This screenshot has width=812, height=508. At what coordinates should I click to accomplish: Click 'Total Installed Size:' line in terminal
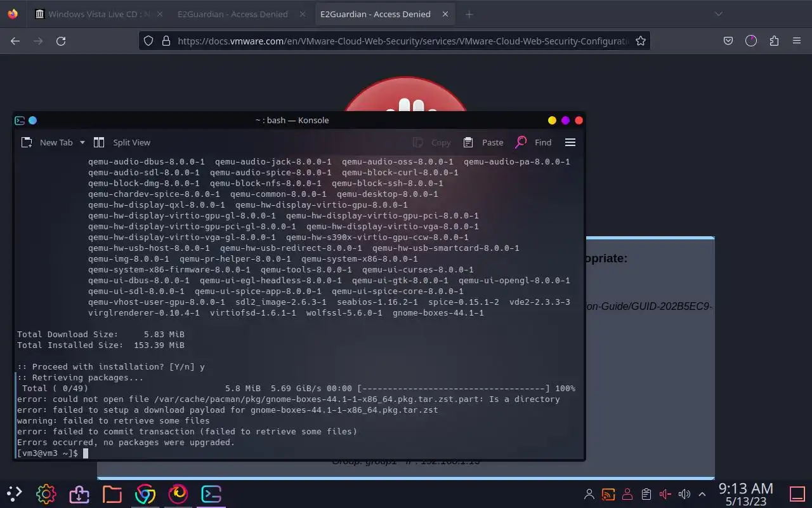[100, 345]
